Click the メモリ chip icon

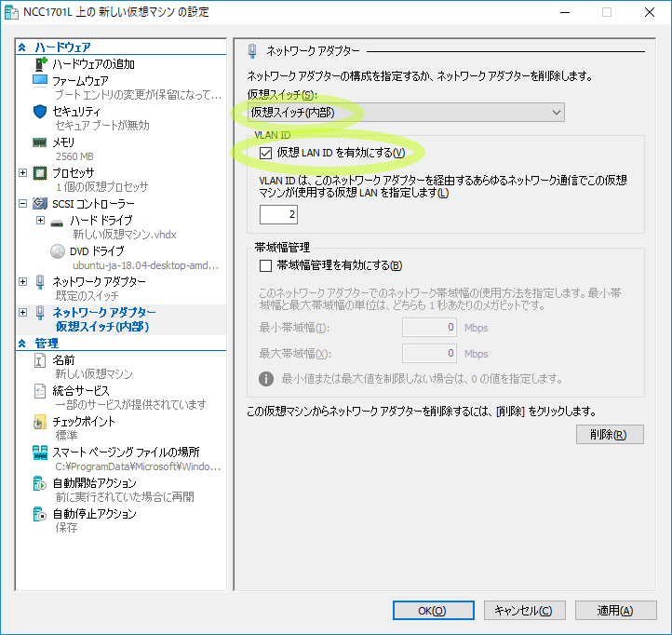click(40, 142)
